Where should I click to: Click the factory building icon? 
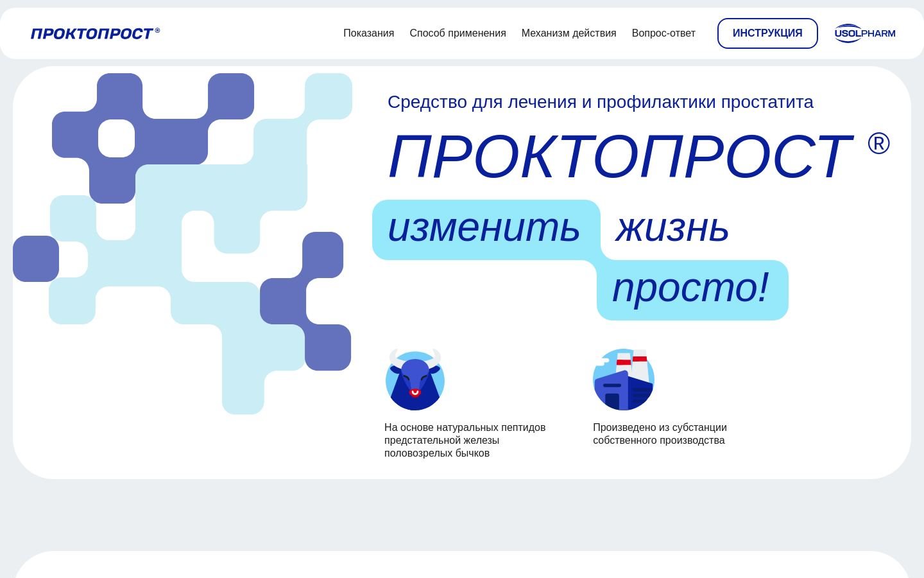[x=624, y=380]
